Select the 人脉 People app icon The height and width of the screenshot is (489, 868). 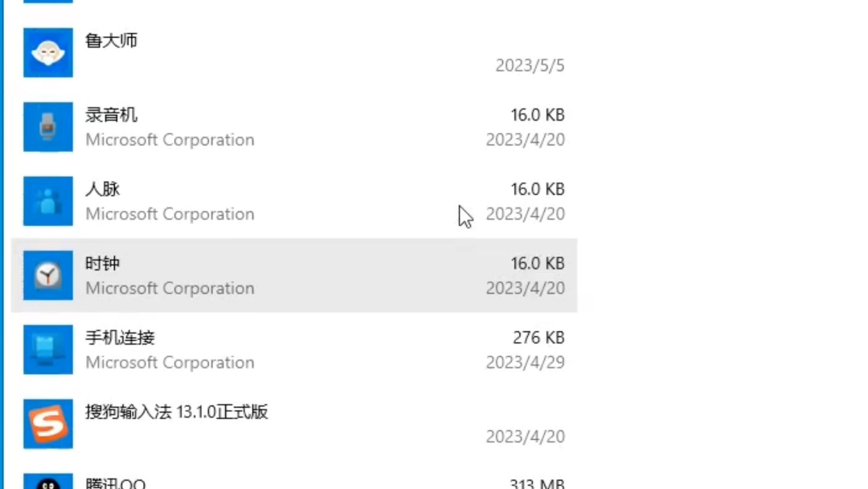point(47,201)
